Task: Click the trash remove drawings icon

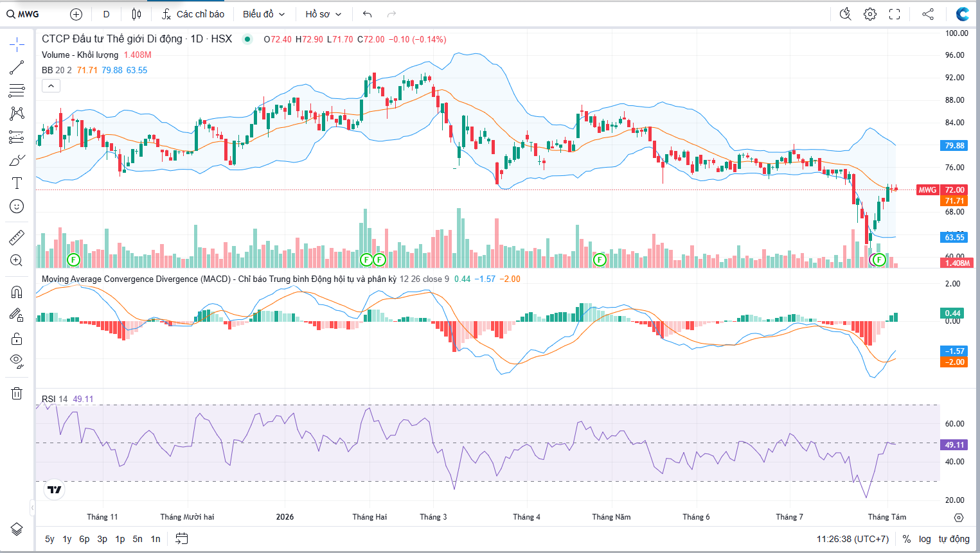Action: click(x=17, y=393)
